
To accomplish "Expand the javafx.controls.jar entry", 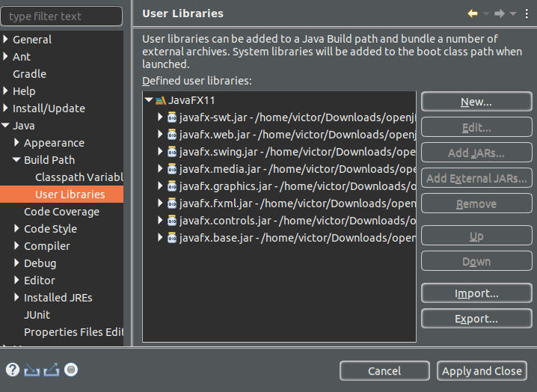I will click(160, 221).
